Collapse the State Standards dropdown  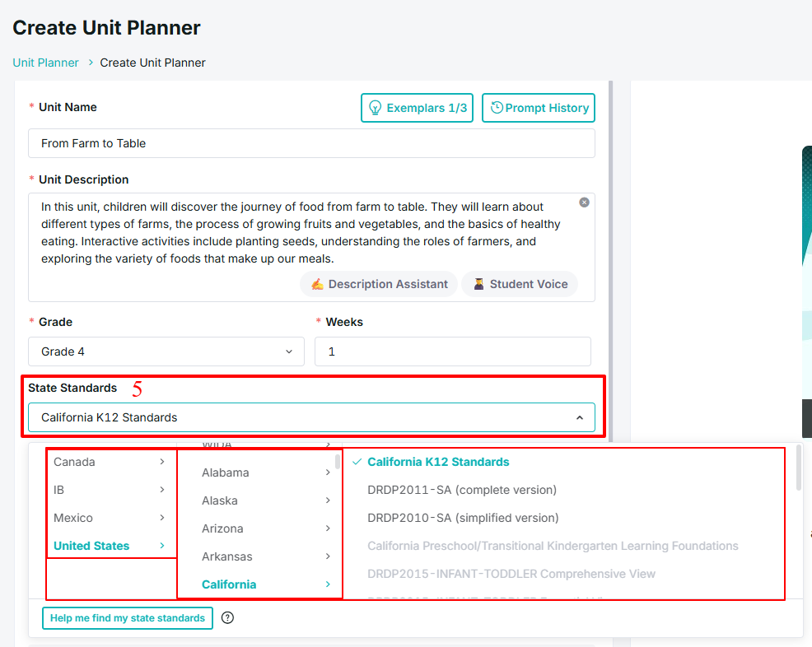(x=580, y=417)
